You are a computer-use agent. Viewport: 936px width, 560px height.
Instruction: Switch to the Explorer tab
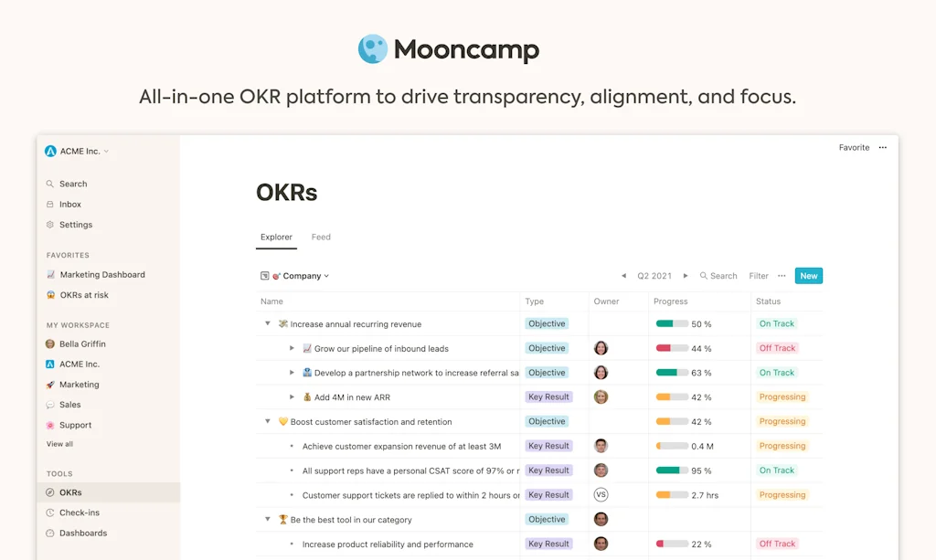(x=276, y=237)
